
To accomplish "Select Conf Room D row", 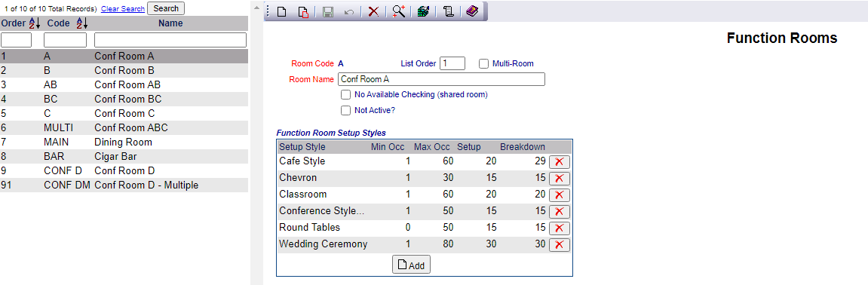I will point(124,171).
